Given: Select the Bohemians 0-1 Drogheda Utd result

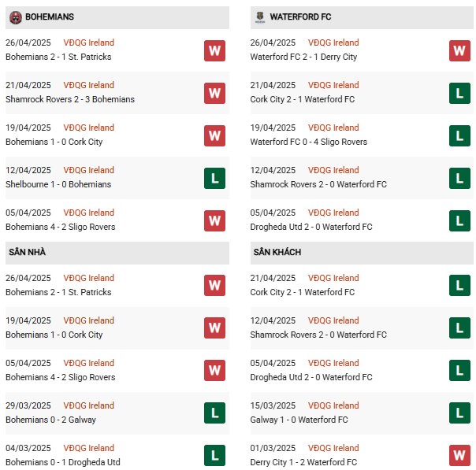Looking at the screenshot, I should 63,462.
